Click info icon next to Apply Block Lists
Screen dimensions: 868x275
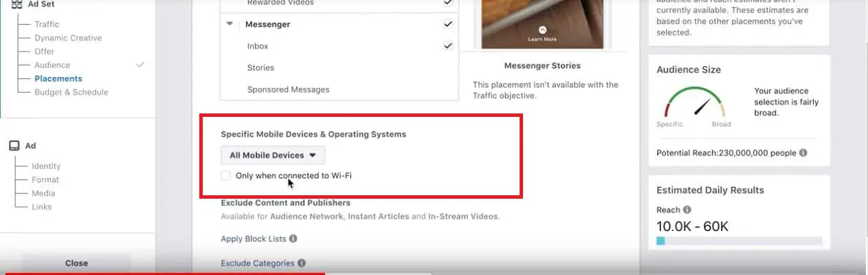[293, 239]
